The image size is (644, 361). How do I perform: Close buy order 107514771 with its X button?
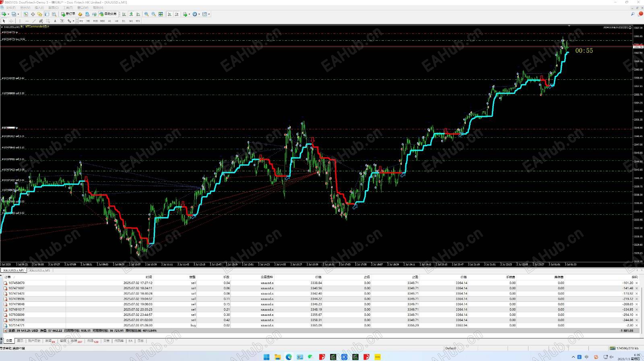click(636, 325)
